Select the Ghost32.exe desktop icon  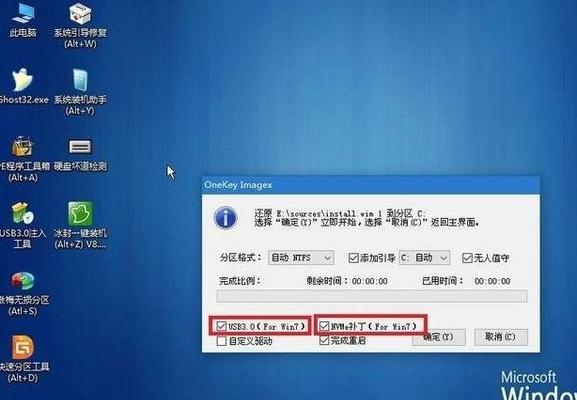23,86
